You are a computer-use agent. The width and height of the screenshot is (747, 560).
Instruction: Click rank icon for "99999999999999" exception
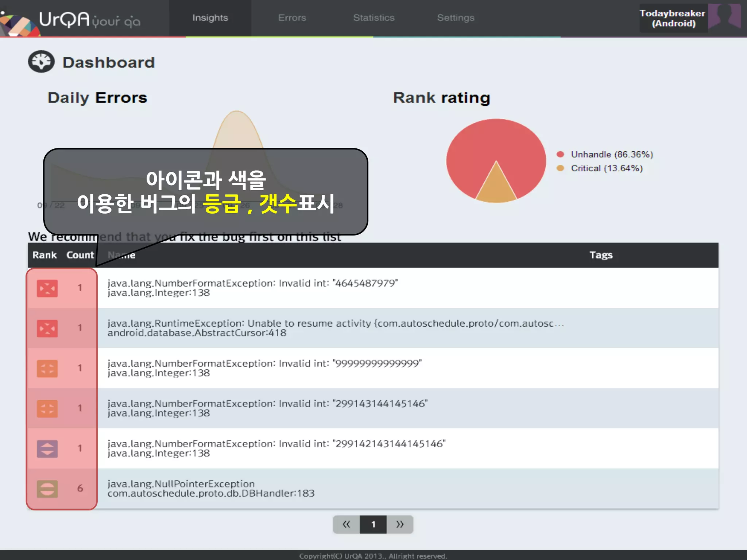47,368
